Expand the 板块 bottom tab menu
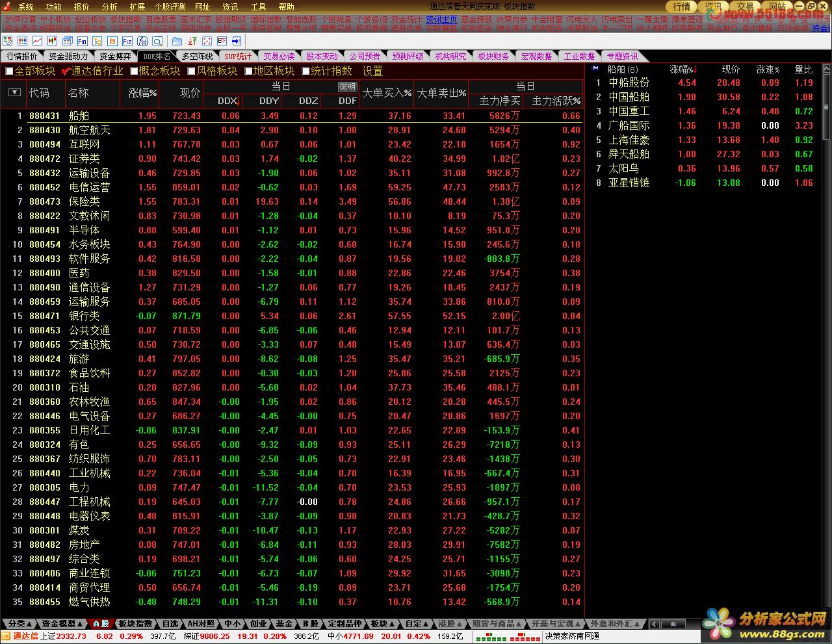The image size is (832, 644). [382, 624]
